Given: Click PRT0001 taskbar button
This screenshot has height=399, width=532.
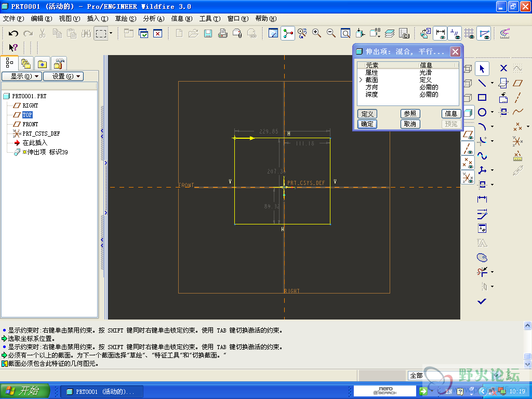Looking at the screenshot, I should pyautogui.click(x=102, y=392).
